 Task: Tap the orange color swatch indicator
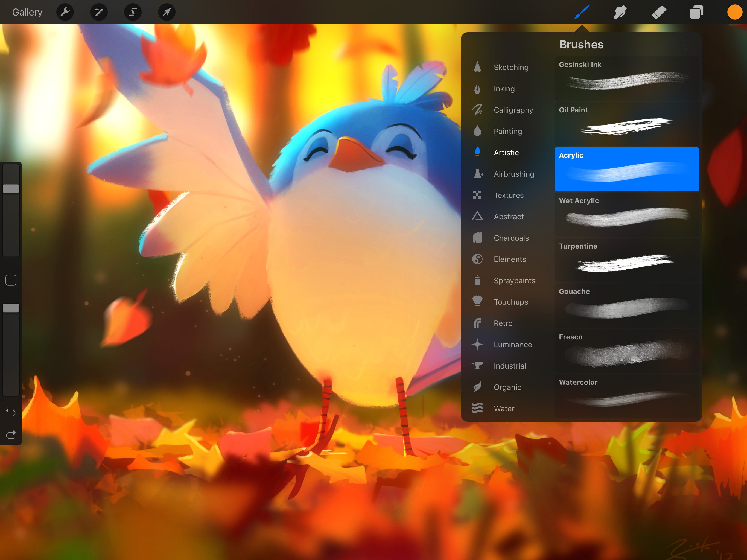pos(734,12)
